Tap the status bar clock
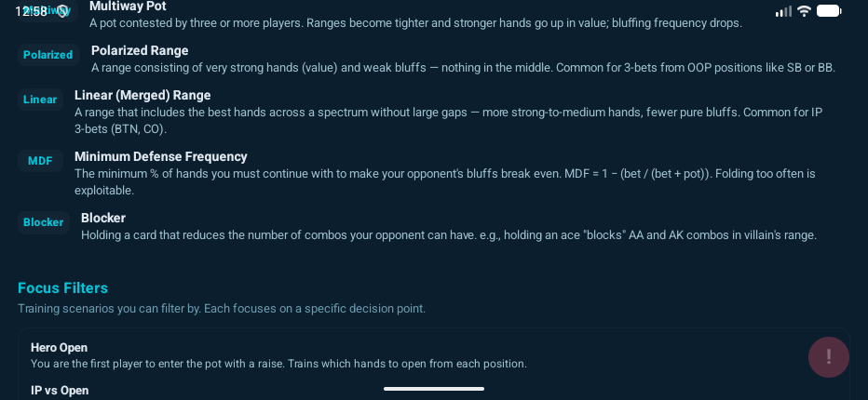This screenshot has width=868, height=400. tap(30, 11)
